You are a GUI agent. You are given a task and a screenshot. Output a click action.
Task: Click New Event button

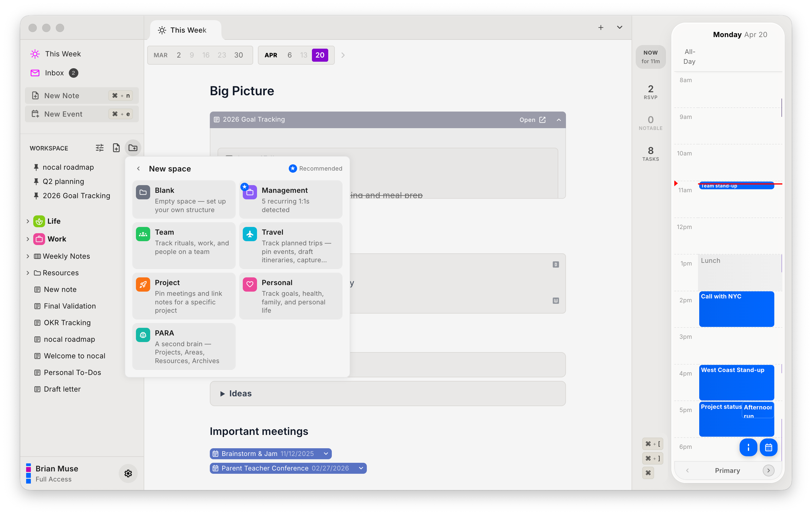pyautogui.click(x=82, y=114)
